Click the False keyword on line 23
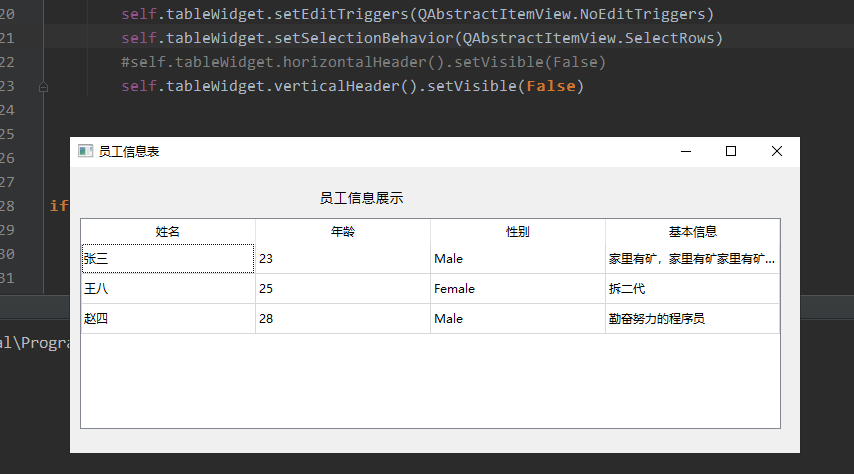Screen dimensions: 854x474 (x=551, y=86)
